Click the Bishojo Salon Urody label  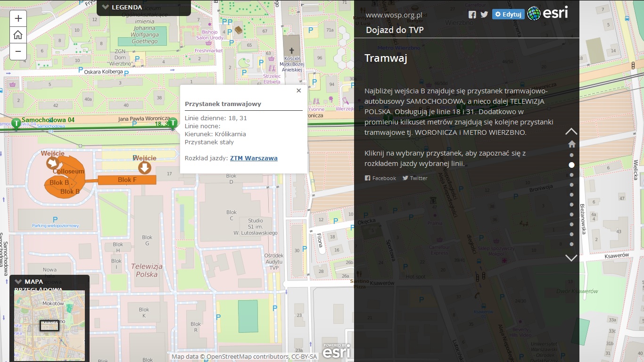point(210,35)
